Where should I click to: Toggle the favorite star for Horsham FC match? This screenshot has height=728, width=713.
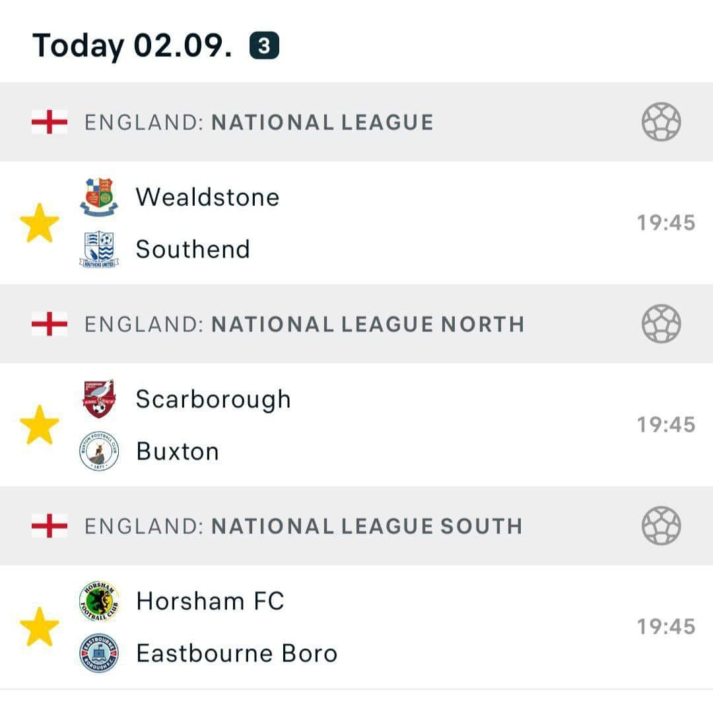pyautogui.click(x=40, y=627)
